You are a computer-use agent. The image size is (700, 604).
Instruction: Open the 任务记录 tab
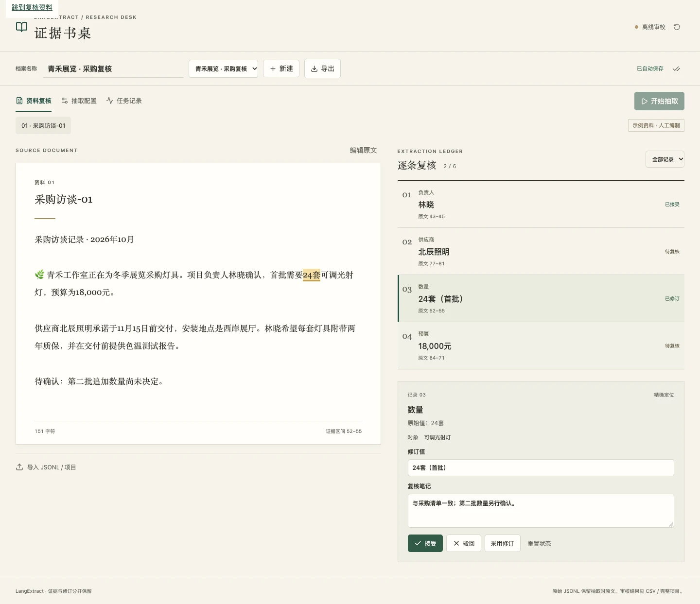tap(124, 101)
